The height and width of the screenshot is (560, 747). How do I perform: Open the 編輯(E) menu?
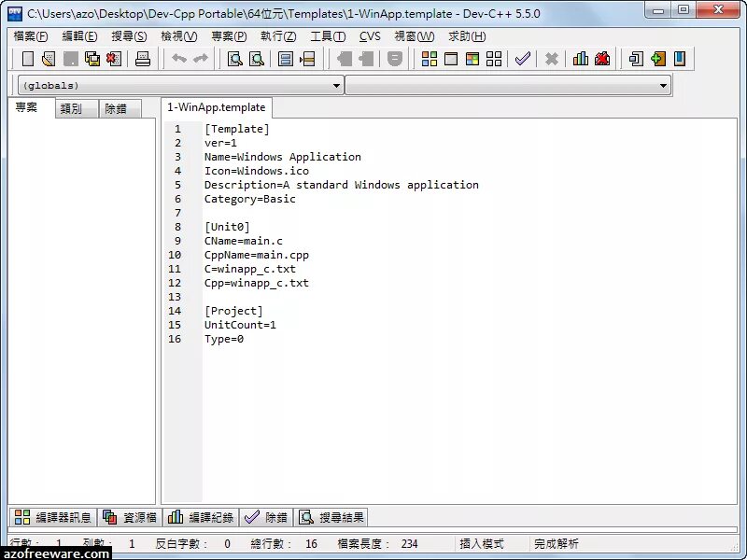(x=79, y=36)
